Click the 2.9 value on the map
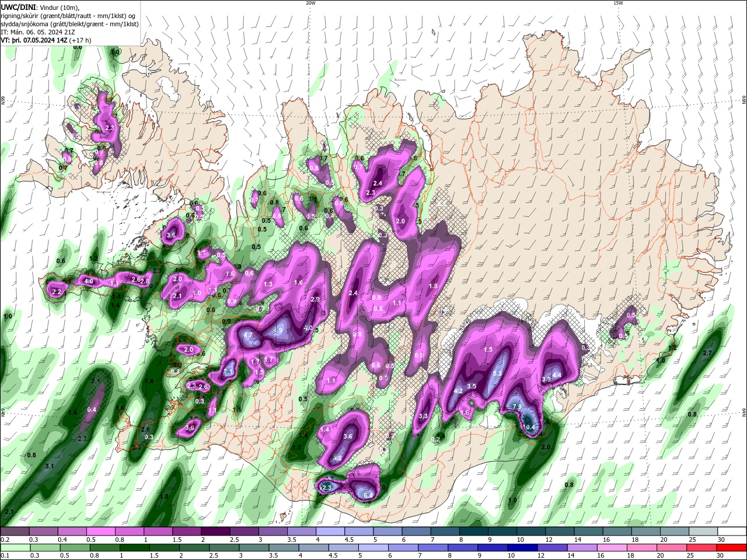 click(x=315, y=299)
